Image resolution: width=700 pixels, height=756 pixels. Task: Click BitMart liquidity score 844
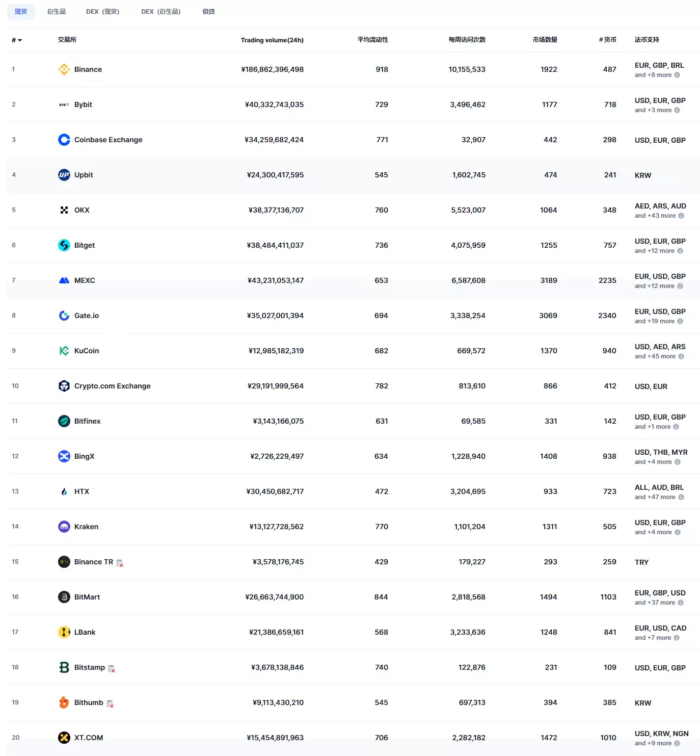381,597
